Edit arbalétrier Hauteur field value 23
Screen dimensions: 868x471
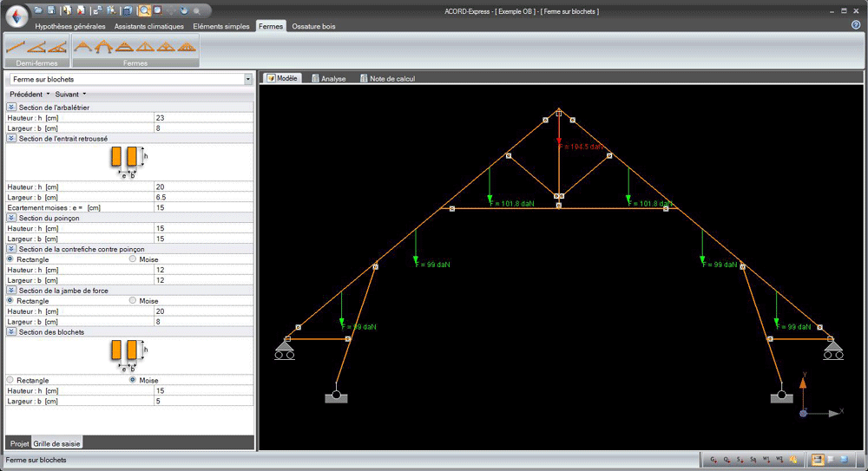(x=203, y=117)
